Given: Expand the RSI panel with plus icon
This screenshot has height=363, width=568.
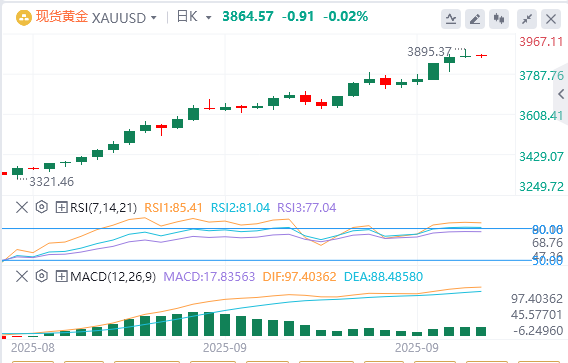Looking at the screenshot, I should click(x=61, y=208).
